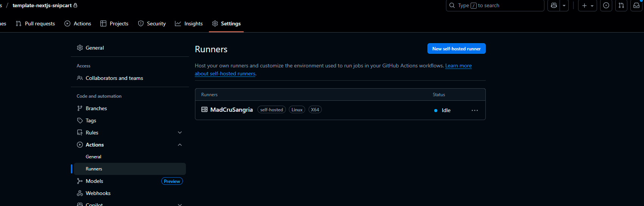Click the Actions sidebar section label
Viewport: 644px width, 206px height.
point(95,145)
